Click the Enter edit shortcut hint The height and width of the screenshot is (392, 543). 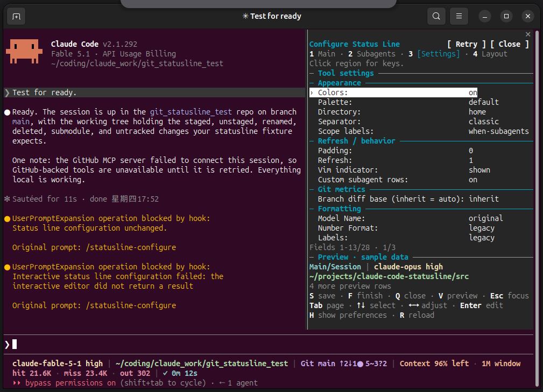coord(481,305)
